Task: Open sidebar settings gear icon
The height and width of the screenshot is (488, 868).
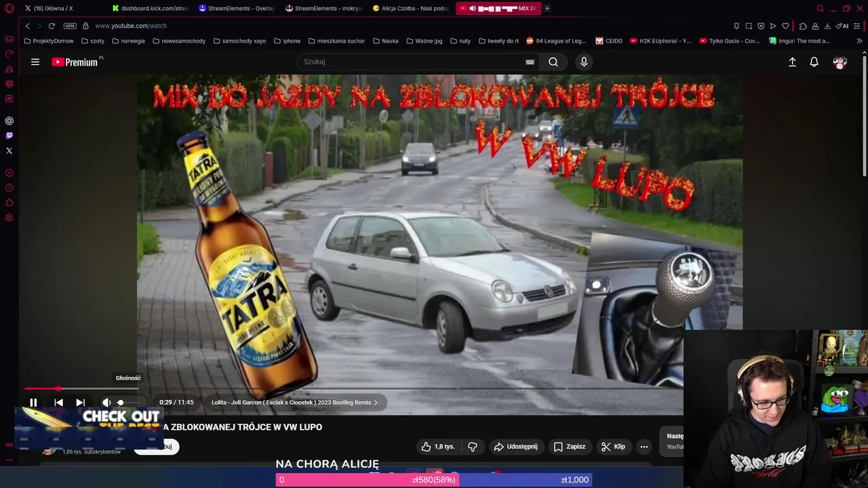Action: [9, 218]
